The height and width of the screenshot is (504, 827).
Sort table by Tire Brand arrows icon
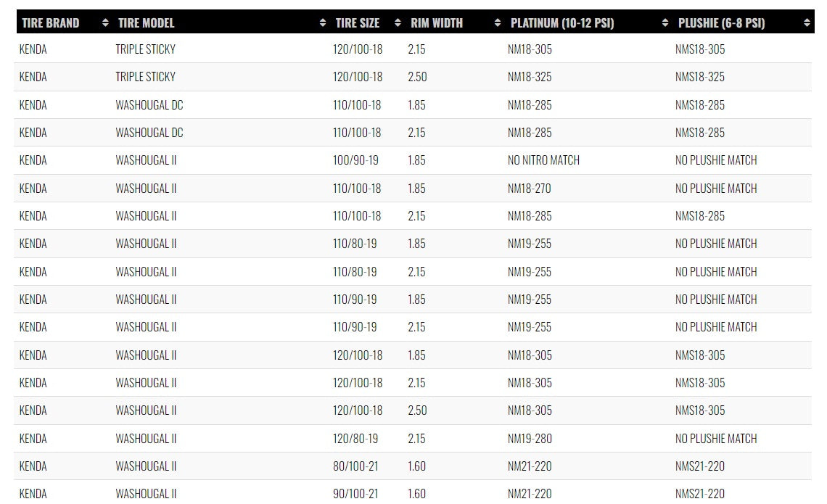tap(105, 23)
